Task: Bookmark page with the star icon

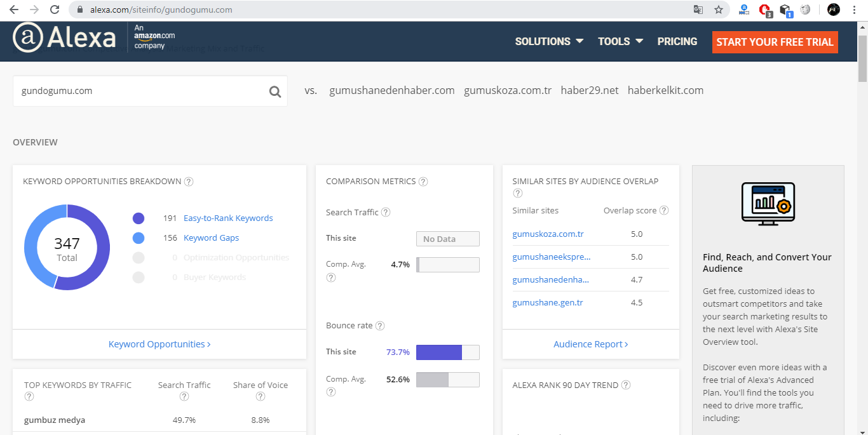Action: point(719,10)
